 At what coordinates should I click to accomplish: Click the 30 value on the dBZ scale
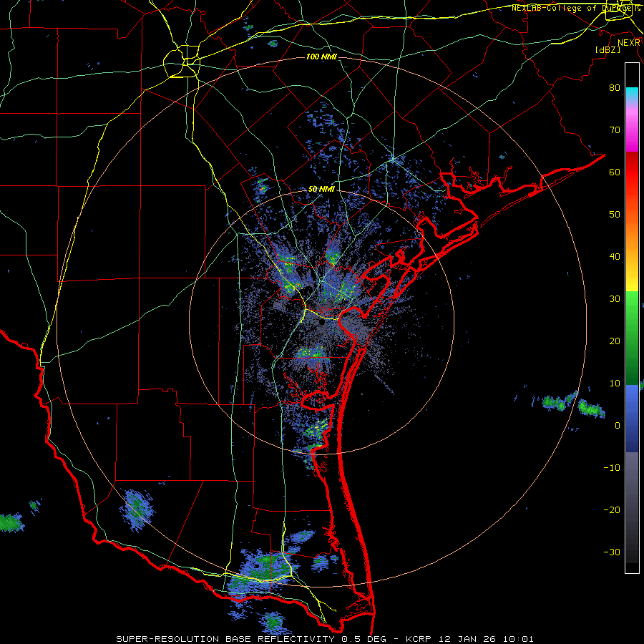point(615,298)
